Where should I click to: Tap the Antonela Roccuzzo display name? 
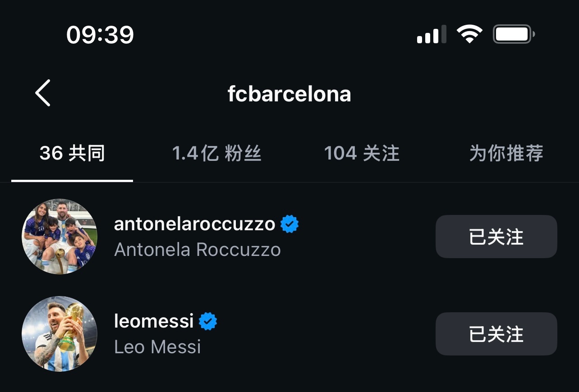pos(198,250)
